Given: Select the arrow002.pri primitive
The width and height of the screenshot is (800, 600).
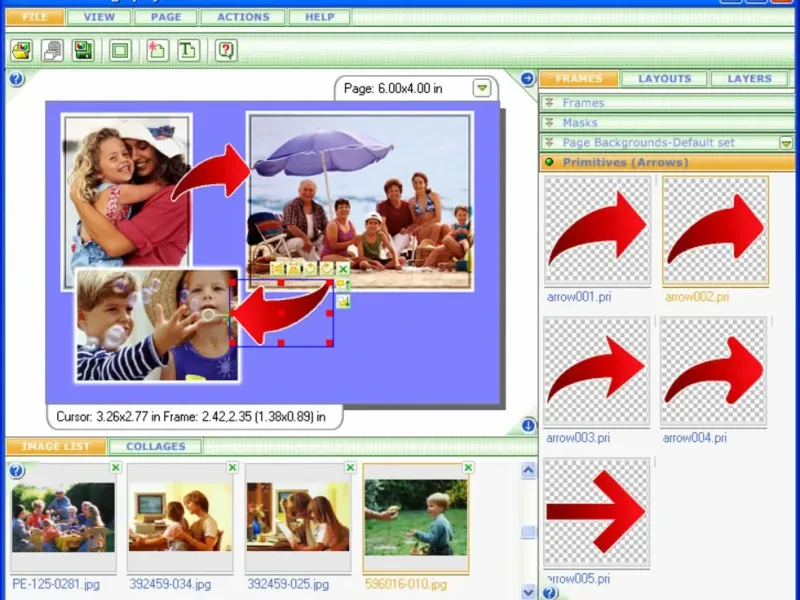Looking at the screenshot, I should pyautogui.click(x=715, y=230).
